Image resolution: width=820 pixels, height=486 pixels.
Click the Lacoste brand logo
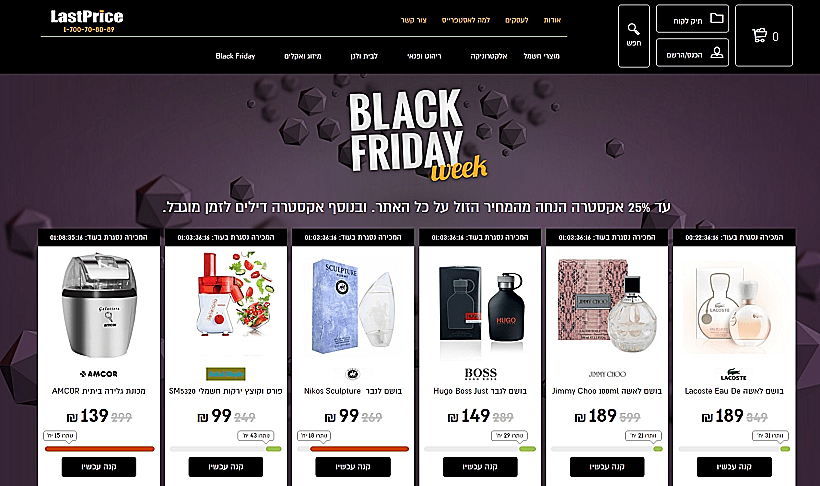click(733, 374)
